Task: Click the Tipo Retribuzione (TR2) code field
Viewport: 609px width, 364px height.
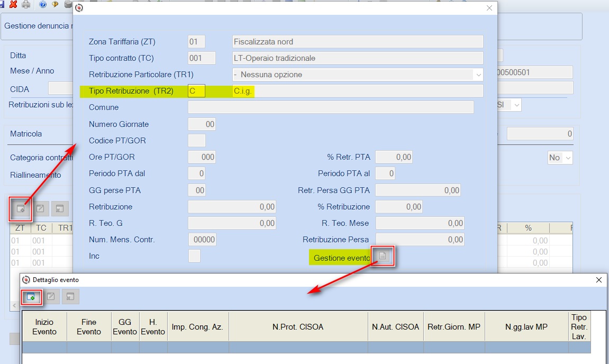Action: (x=196, y=91)
